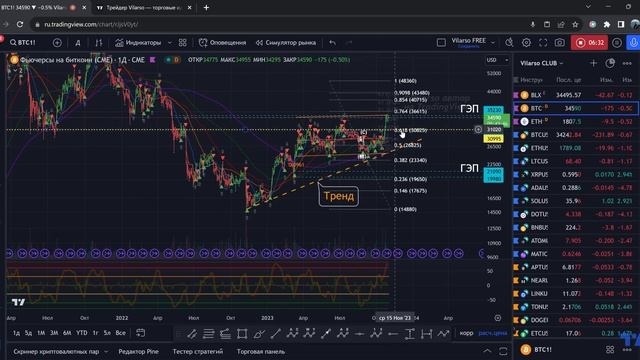The image size is (640, 360).
Task: Select rectangle drawing tool
Action: 242,334
